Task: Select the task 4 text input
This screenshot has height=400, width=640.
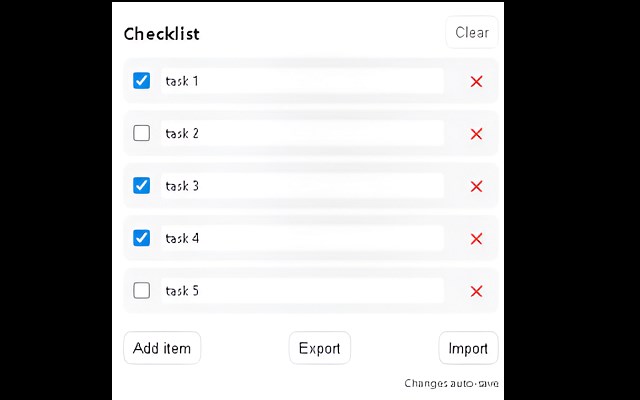Action: pyautogui.click(x=302, y=238)
